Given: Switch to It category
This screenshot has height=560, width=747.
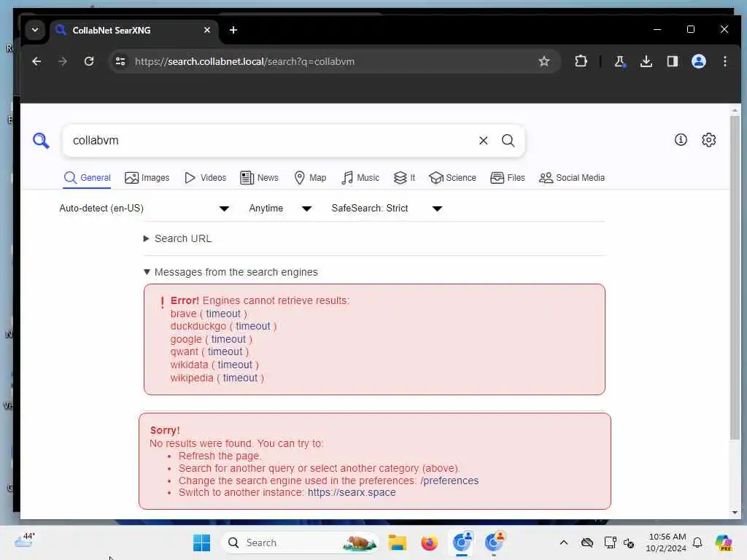Looking at the screenshot, I should [404, 178].
